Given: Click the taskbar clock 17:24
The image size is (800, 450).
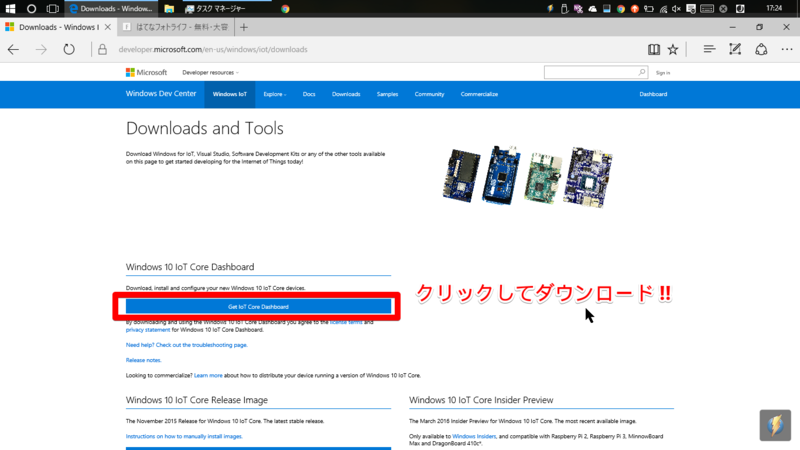Looking at the screenshot, I should coord(774,8).
